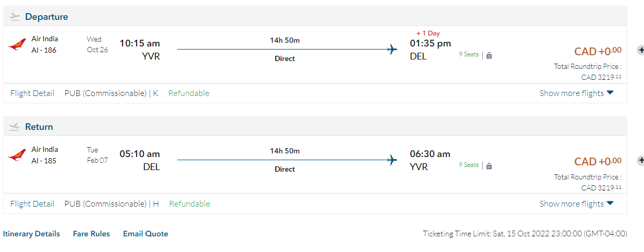This screenshot has height=252, width=644.
Task: Expand Show more flights for return
Action: (x=576, y=204)
